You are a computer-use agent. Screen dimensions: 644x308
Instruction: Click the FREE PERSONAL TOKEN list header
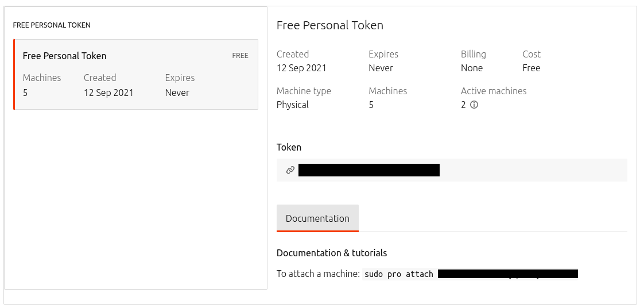tap(52, 25)
